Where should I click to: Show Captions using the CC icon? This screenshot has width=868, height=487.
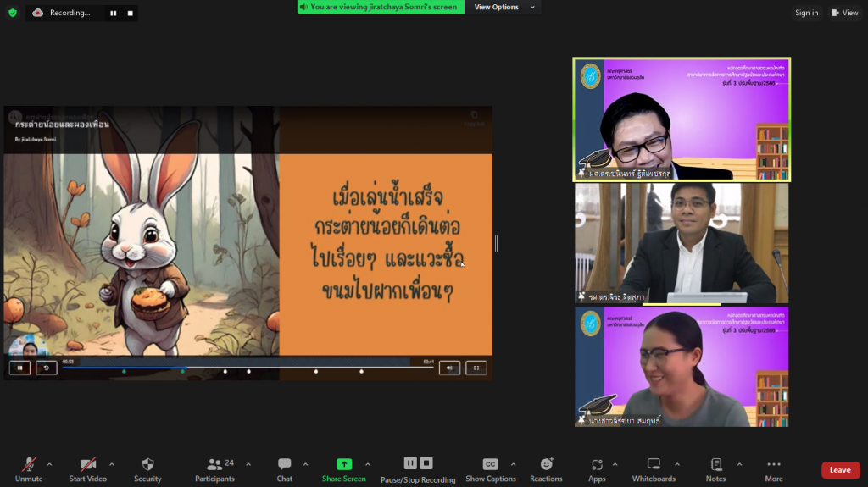pyautogui.click(x=490, y=464)
